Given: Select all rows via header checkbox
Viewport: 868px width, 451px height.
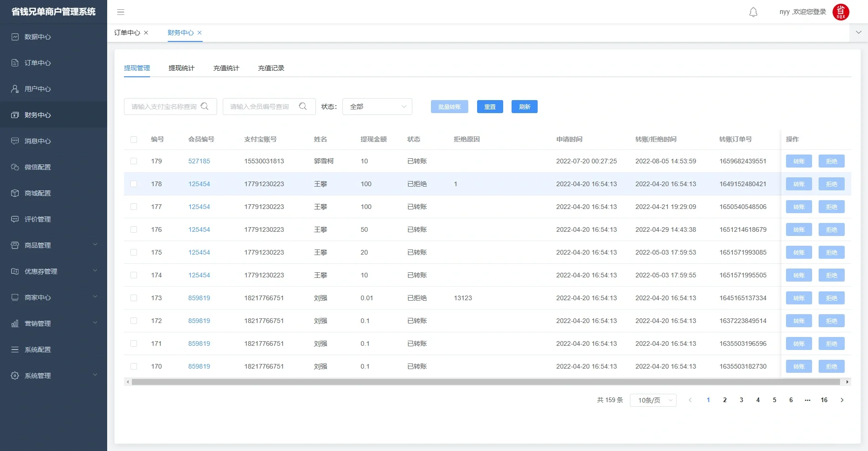Looking at the screenshot, I should click(134, 139).
